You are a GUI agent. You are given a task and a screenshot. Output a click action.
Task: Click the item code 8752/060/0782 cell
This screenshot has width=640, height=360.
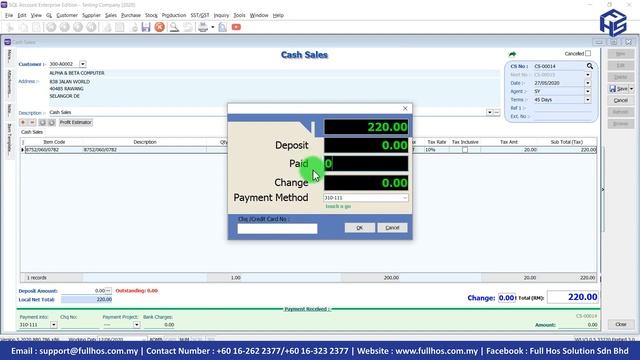(54, 150)
